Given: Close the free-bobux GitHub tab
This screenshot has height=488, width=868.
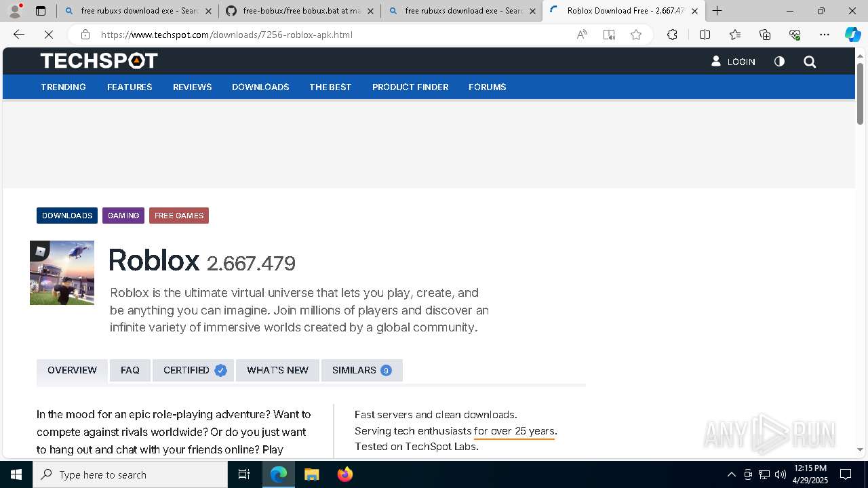Looking at the screenshot, I should pos(370,11).
